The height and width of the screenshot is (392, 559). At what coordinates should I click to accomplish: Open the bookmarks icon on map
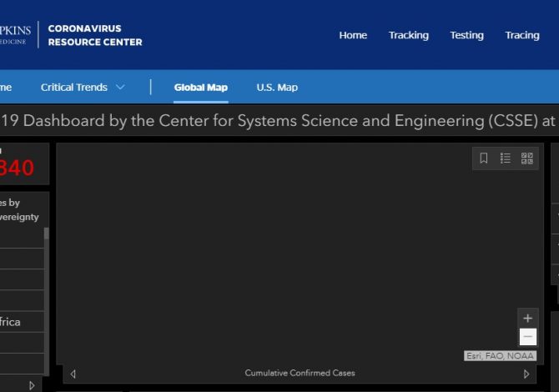tap(483, 158)
